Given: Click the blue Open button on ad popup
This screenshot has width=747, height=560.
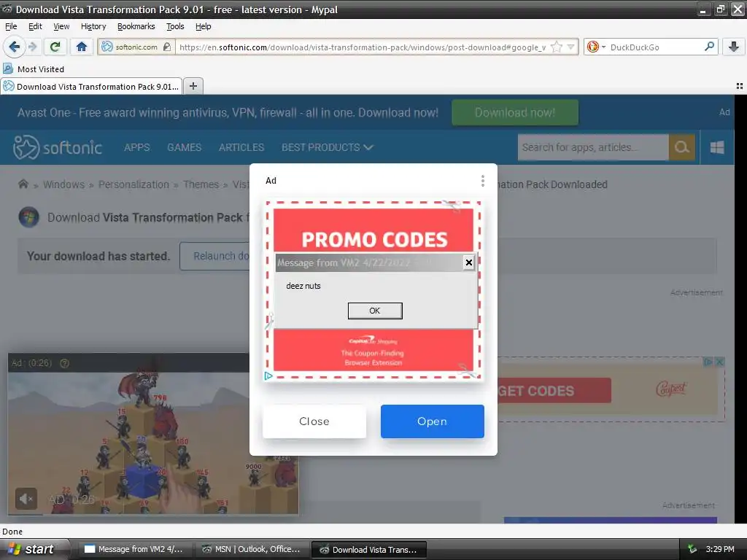Looking at the screenshot, I should point(432,421).
